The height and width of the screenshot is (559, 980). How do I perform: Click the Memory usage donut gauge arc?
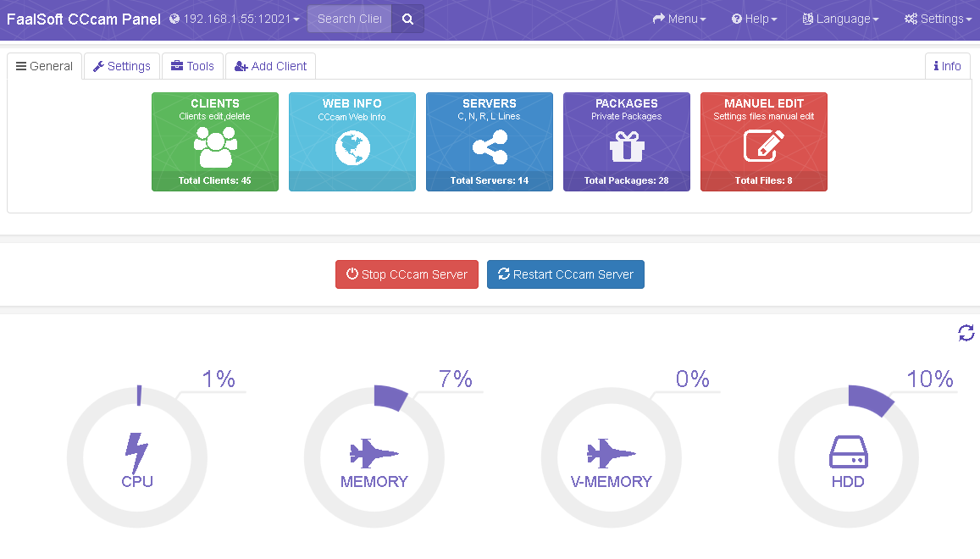(390, 398)
